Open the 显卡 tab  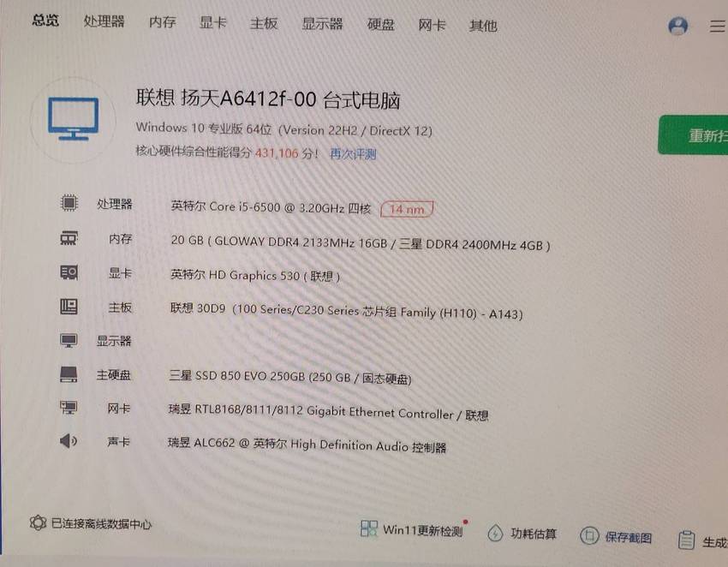tap(212, 22)
